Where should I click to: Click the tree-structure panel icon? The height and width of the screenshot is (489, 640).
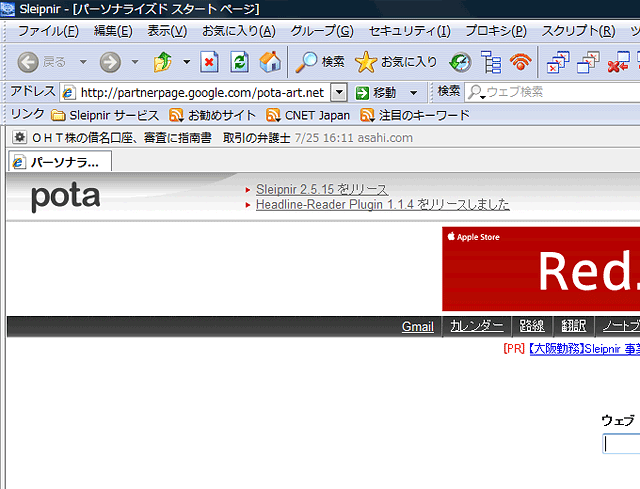491,62
